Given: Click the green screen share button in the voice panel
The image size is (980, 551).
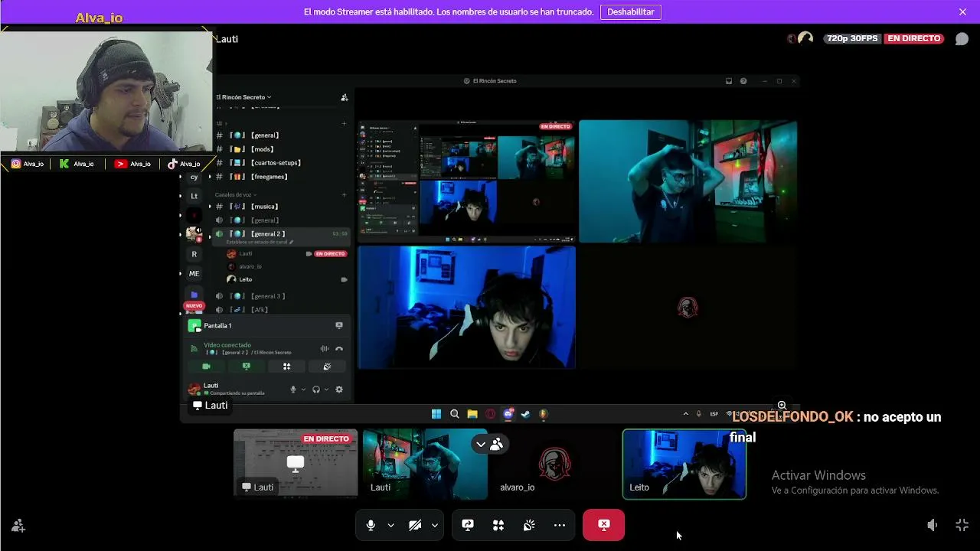Looking at the screenshot, I should tap(247, 367).
